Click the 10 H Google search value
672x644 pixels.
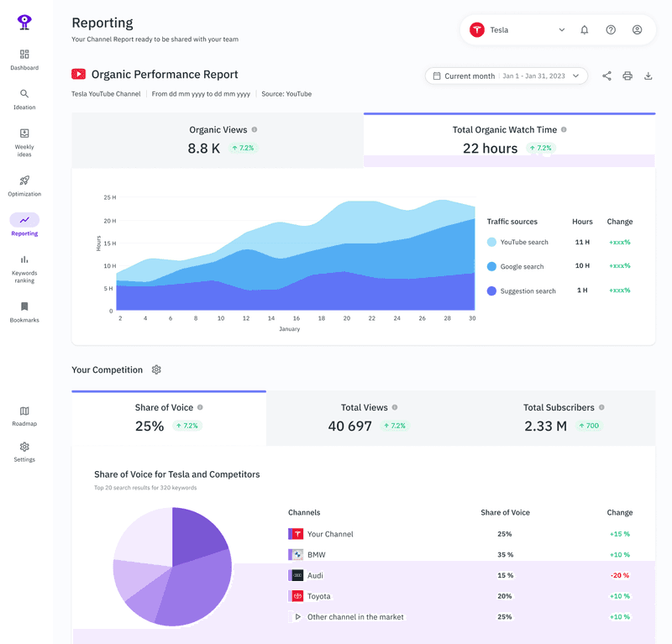pyautogui.click(x=582, y=265)
